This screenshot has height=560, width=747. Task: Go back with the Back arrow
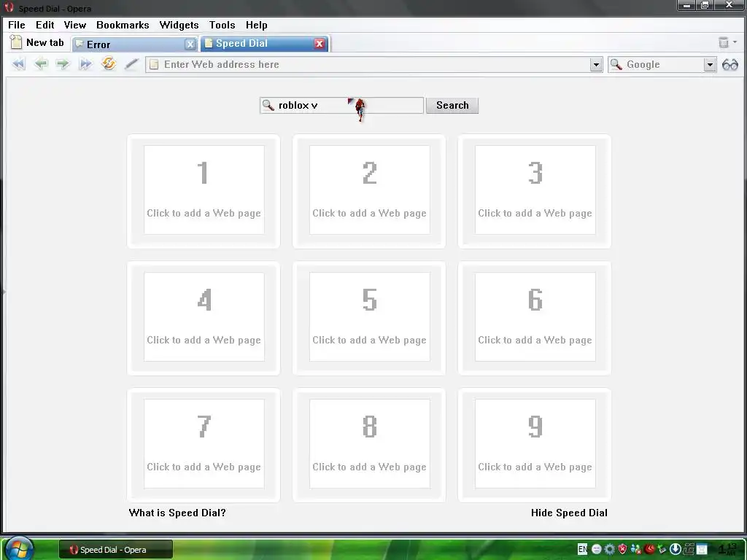[x=41, y=64]
